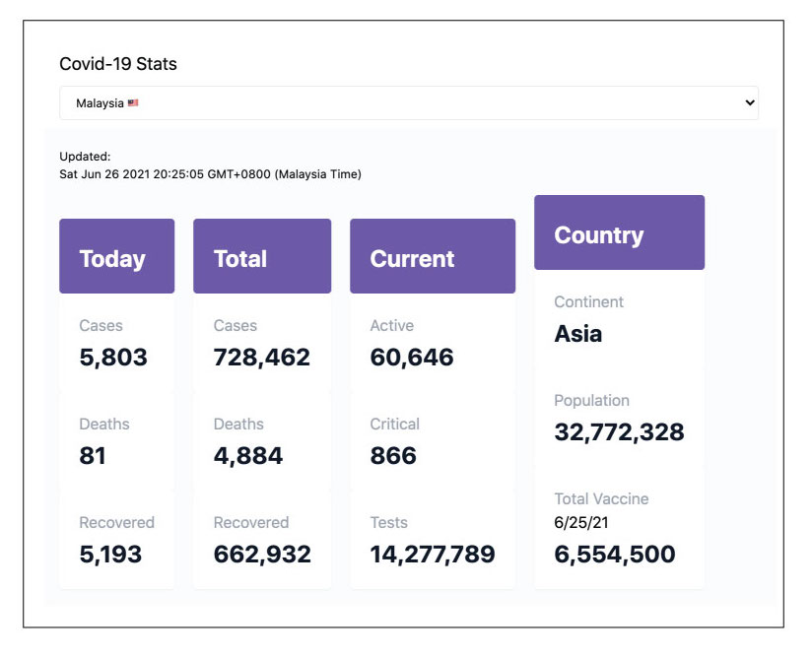Click the Total card header
The height and width of the screenshot is (656, 812).
[262, 256]
